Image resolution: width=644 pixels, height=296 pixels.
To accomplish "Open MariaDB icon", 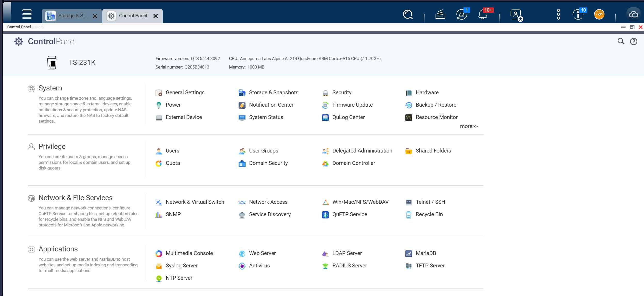I will pyautogui.click(x=409, y=253).
